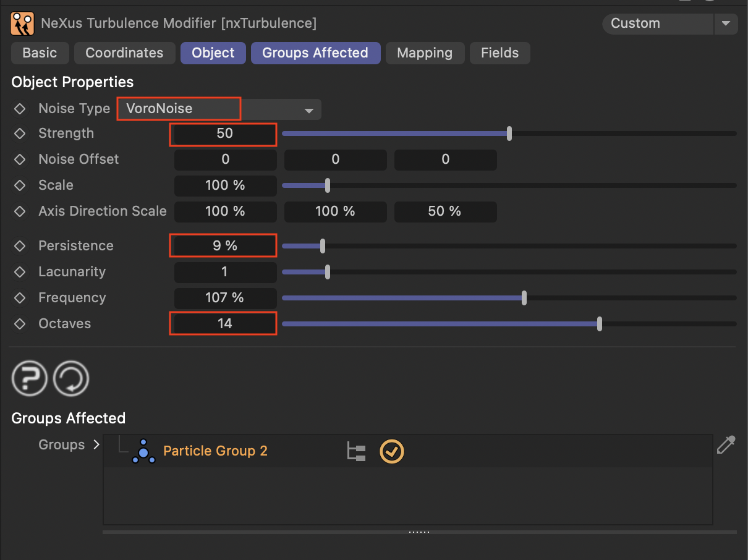
Task: Click the hierarchy icon for Particle Group 2
Action: pos(356,452)
